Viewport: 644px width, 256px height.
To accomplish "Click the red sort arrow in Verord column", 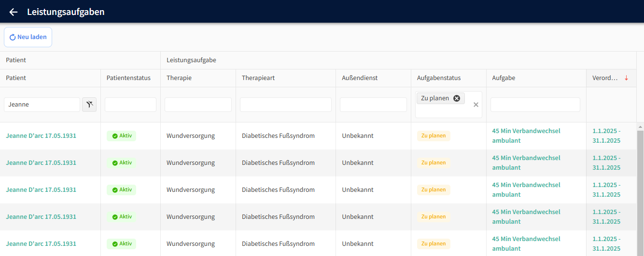I will tap(626, 78).
